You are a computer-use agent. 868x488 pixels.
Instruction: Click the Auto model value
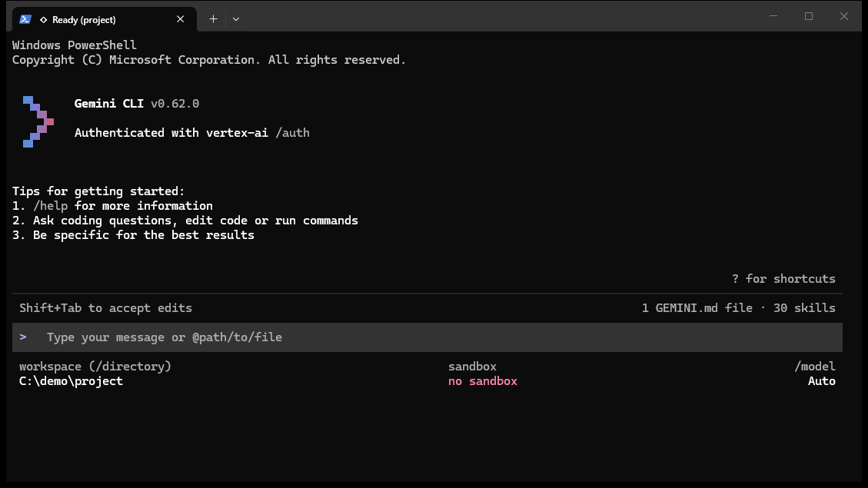pyautogui.click(x=822, y=381)
